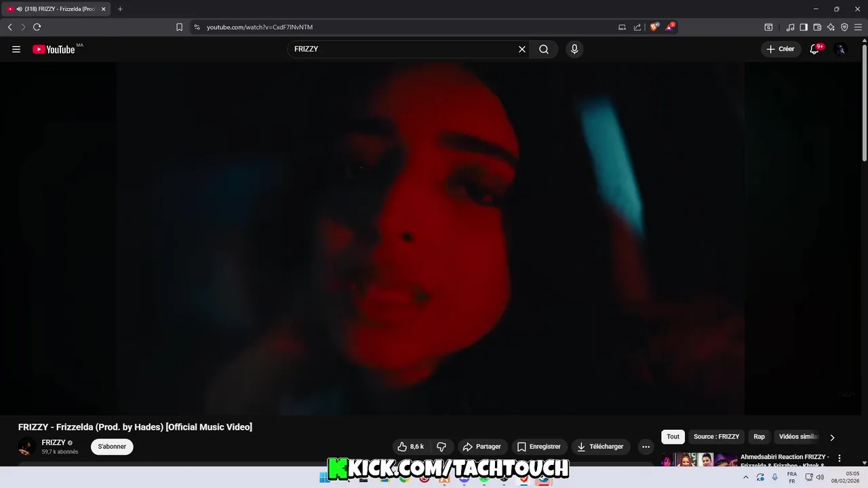This screenshot has width=868, height=488.
Task: Bookmark this page in address bar
Action: 179,27
